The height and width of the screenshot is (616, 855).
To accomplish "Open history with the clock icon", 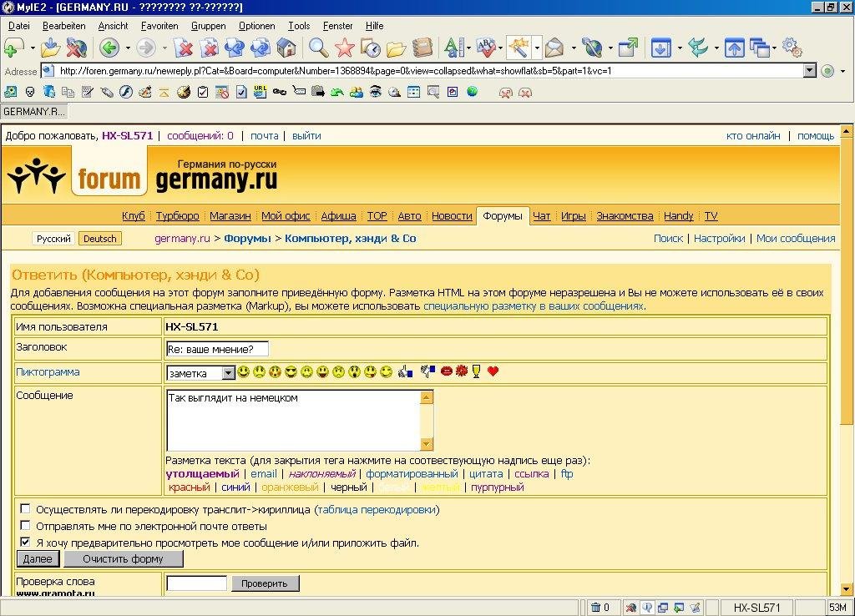I will [371, 48].
